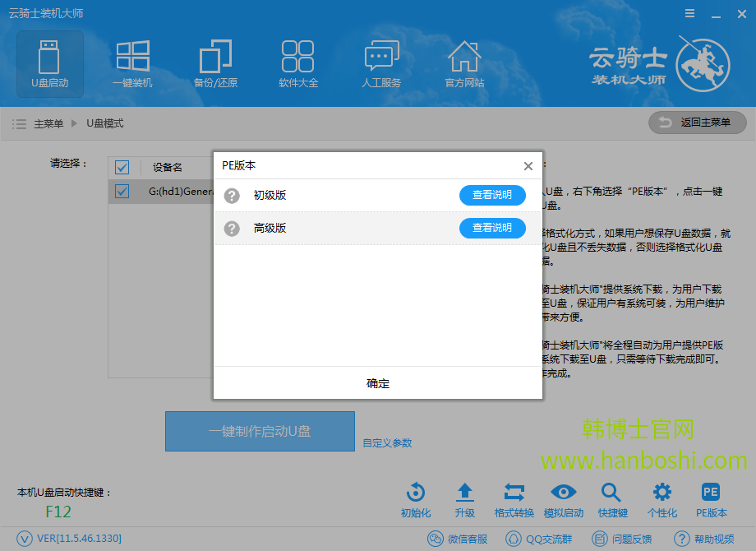Switch to the U盘启动 tab
The width and height of the screenshot is (756, 551).
49,64
